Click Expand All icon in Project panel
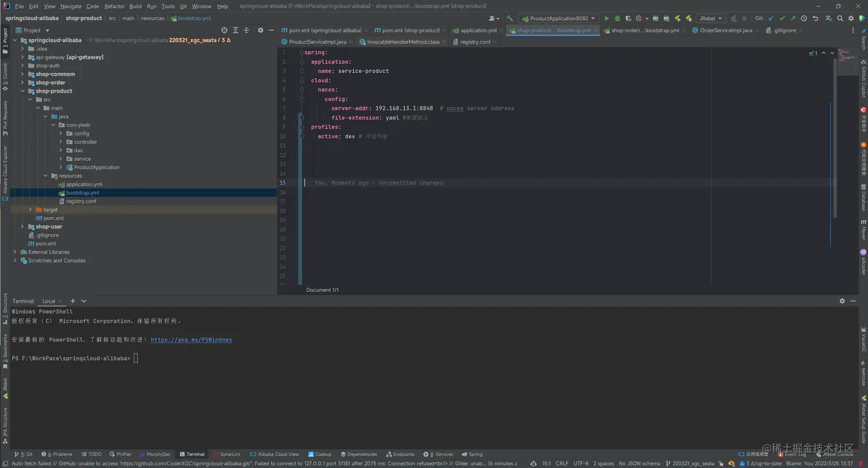The image size is (868, 468). 235,30
